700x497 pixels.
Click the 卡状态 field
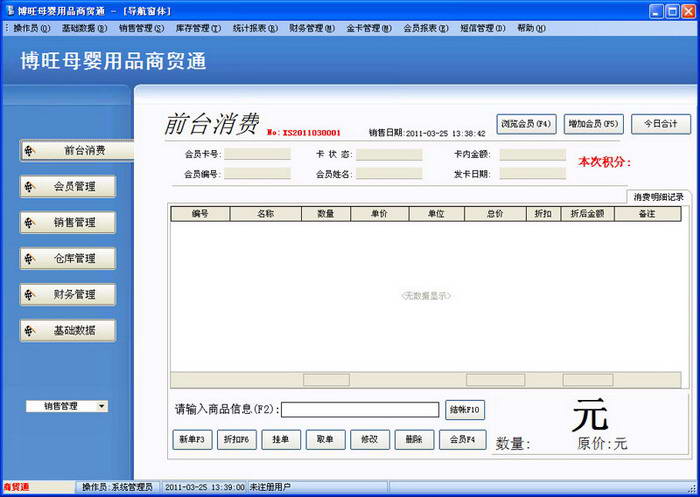point(389,155)
